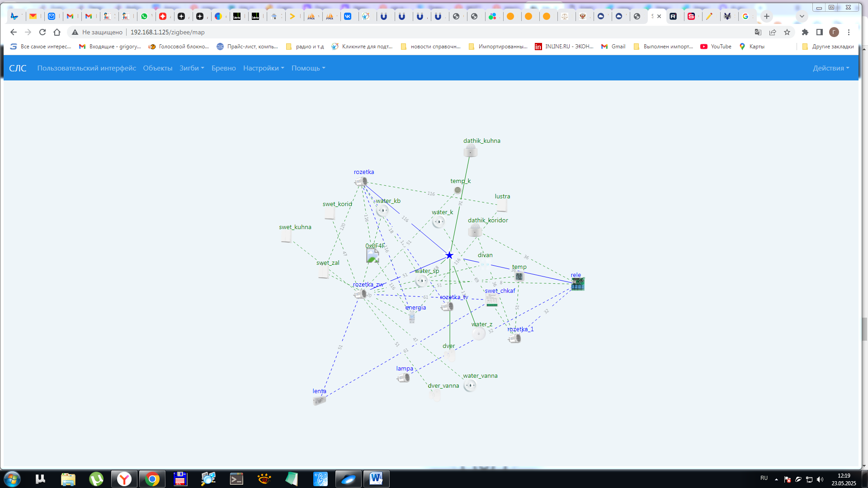
Task: Select the rozetka_zw plug icon
Action: (x=360, y=294)
